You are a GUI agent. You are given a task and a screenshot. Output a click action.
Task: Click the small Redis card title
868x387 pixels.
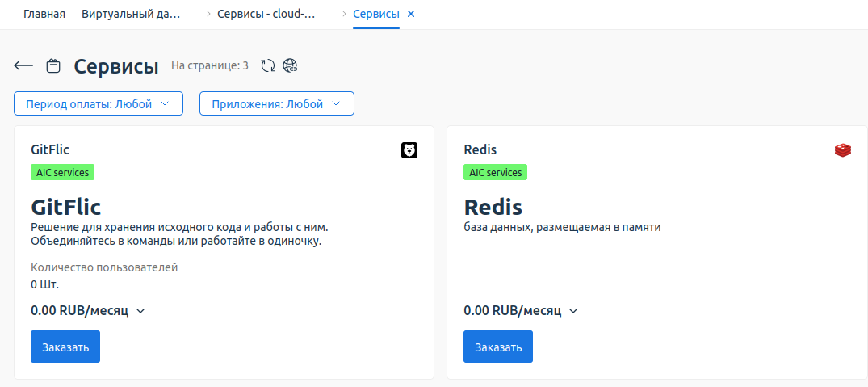click(x=480, y=149)
